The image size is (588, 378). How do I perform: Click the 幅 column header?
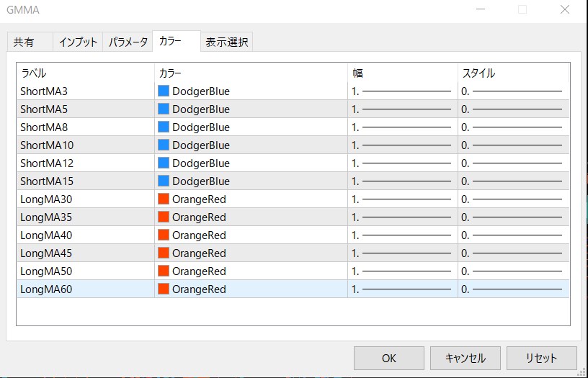(x=403, y=73)
